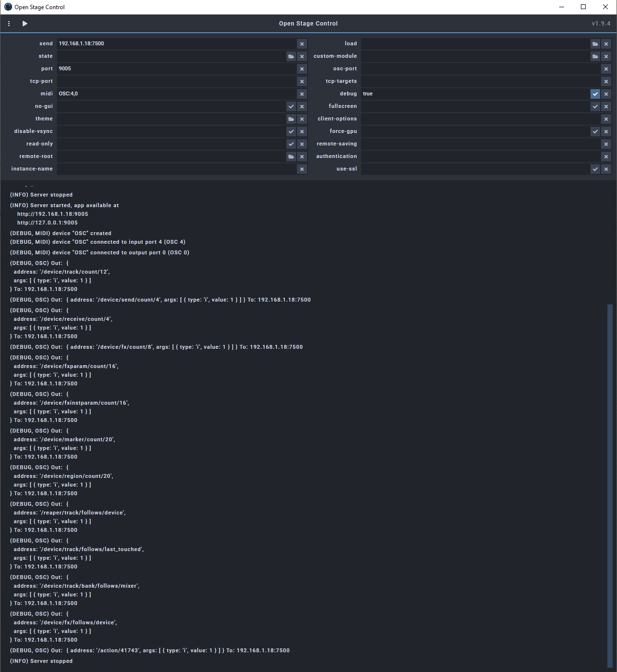
Task: Clear the load field
Action: pyautogui.click(x=606, y=44)
